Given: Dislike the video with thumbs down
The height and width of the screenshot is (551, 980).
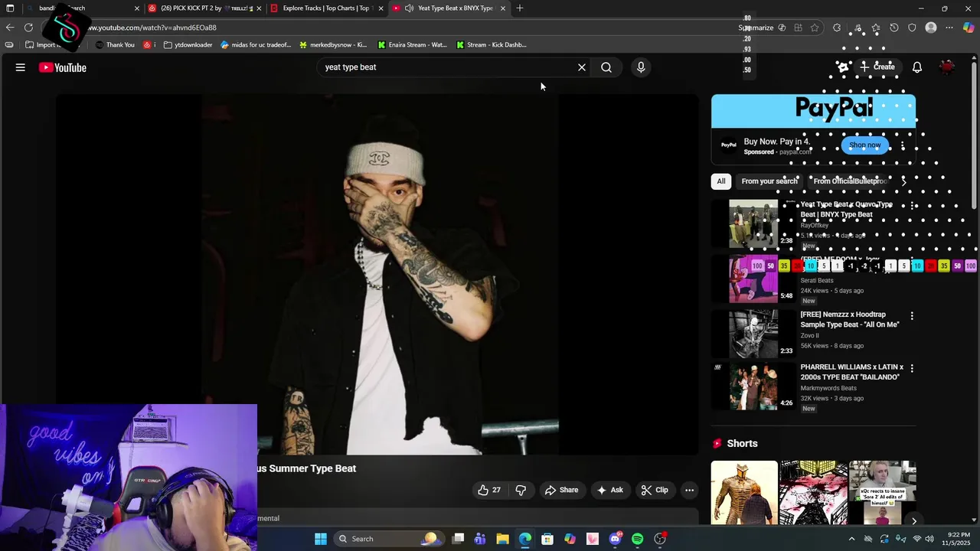Looking at the screenshot, I should point(521,490).
